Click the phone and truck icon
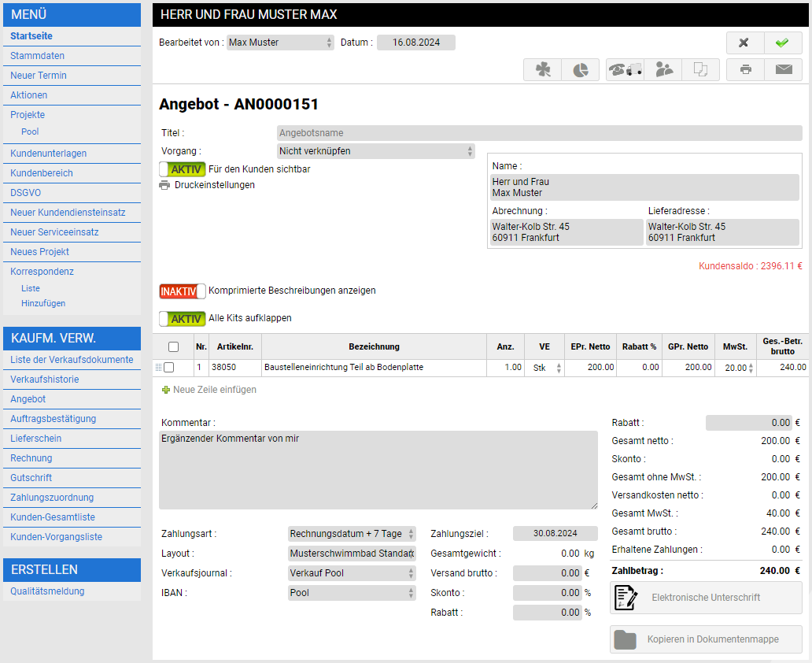The width and height of the screenshot is (812, 663). [625, 69]
